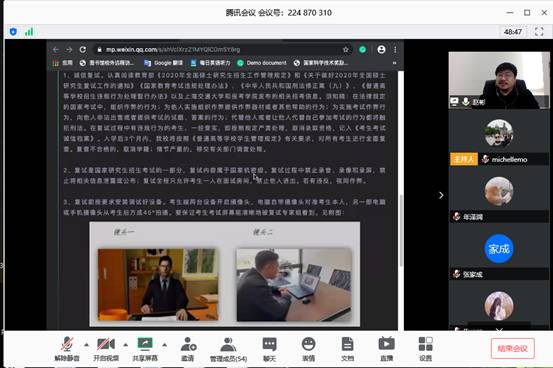The width and height of the screenshot is (553, 368).
Task: Select the michellemo host video tile
Action: click(499, 141)
